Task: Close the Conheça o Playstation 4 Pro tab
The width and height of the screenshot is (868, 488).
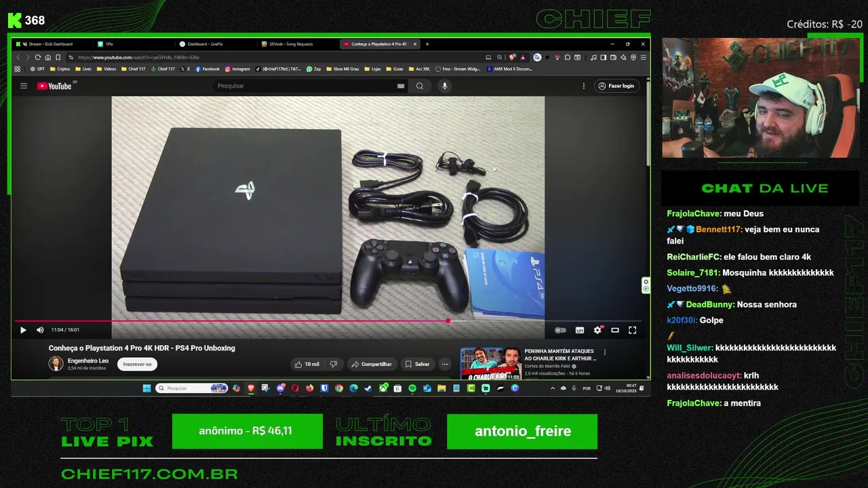Action: [415, 44]
